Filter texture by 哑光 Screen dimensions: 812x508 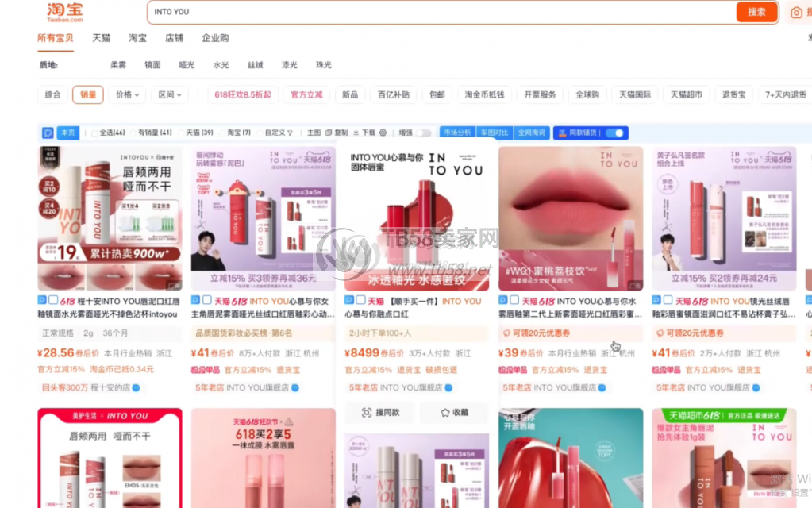point(187,65)
